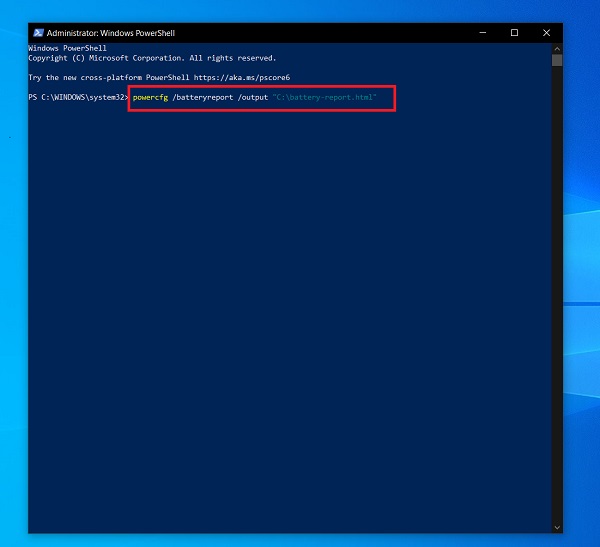Click the Microsoft Corporation copyright line
Screen dimensions: 600x547
pos(152,58)
